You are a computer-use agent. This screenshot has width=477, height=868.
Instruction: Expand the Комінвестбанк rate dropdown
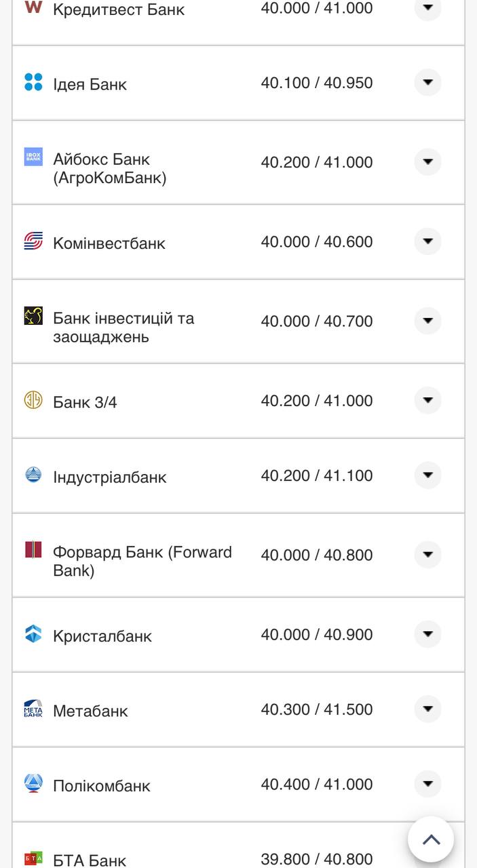[x=427, y=241]
